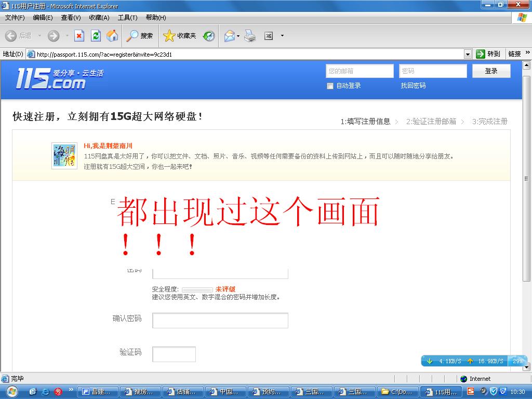The image size is (532, 399).
Task: Open the 工具(T) menu
Action: (127, 18)
